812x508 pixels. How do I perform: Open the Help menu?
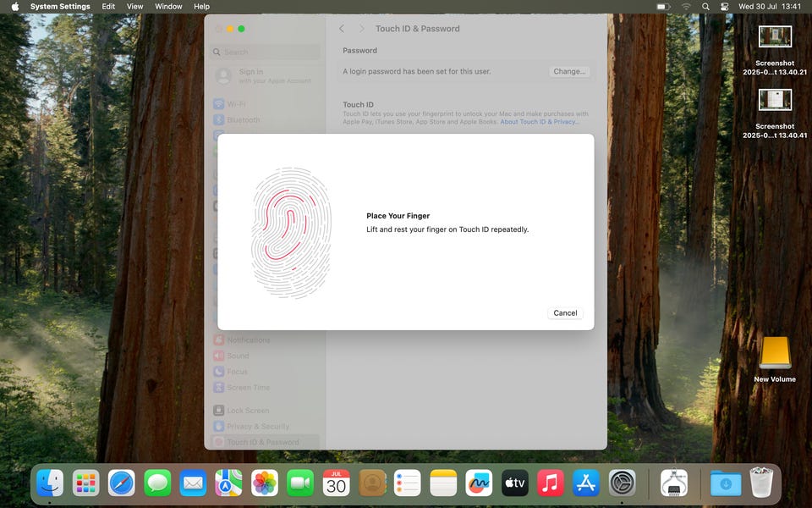click(201, 7)
